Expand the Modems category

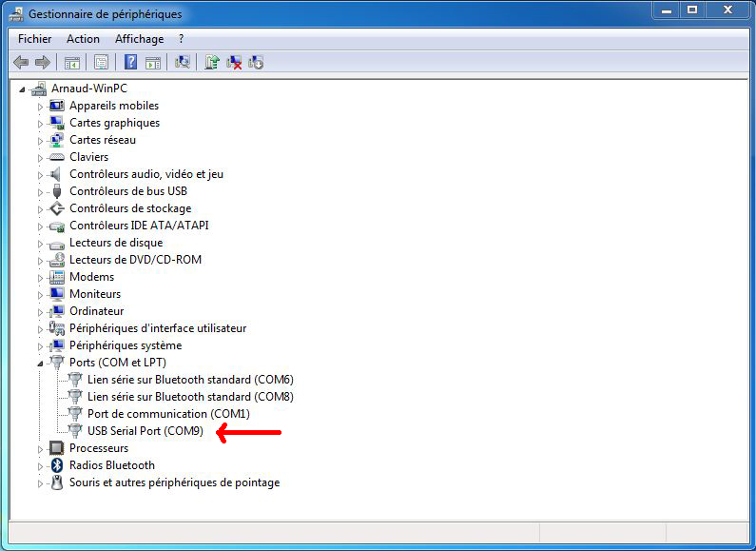(x=41, y=278)
